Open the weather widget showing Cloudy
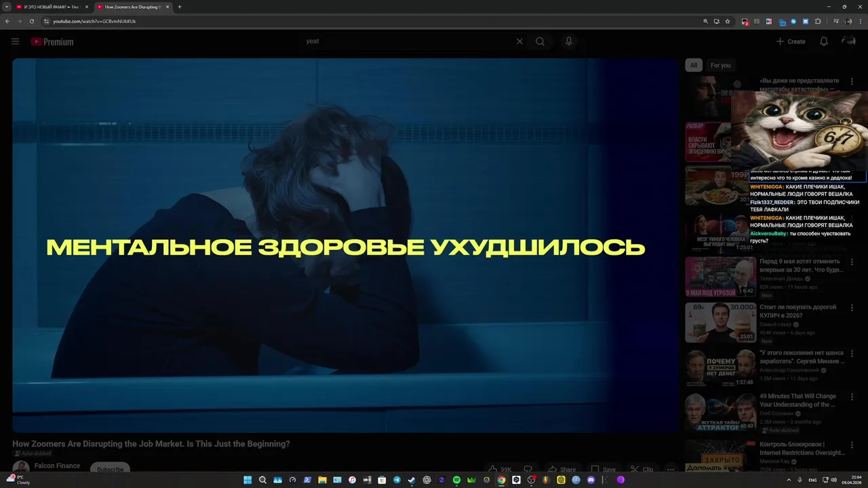 (19, 480)
